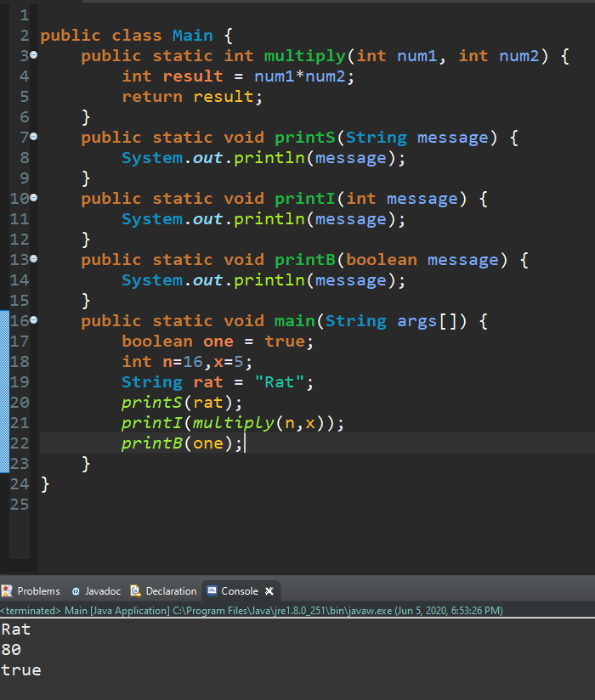Click the Main class name on line 2

click(193, 36)
